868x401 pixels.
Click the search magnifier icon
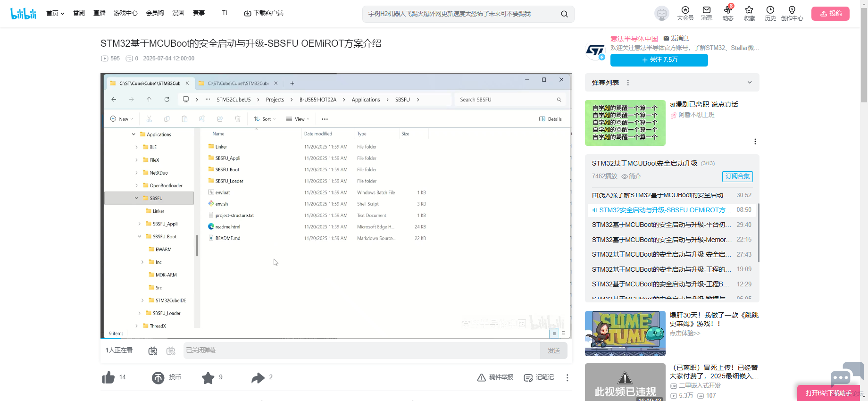[564, 14]
